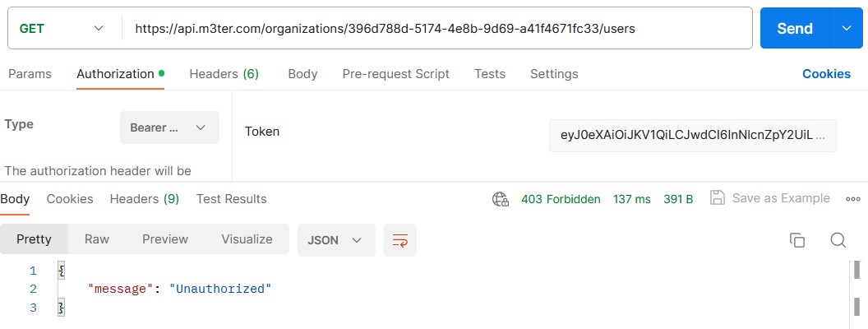
Task: Select the Raw response view
Action: pyautogui.click(x=96, y=239)
